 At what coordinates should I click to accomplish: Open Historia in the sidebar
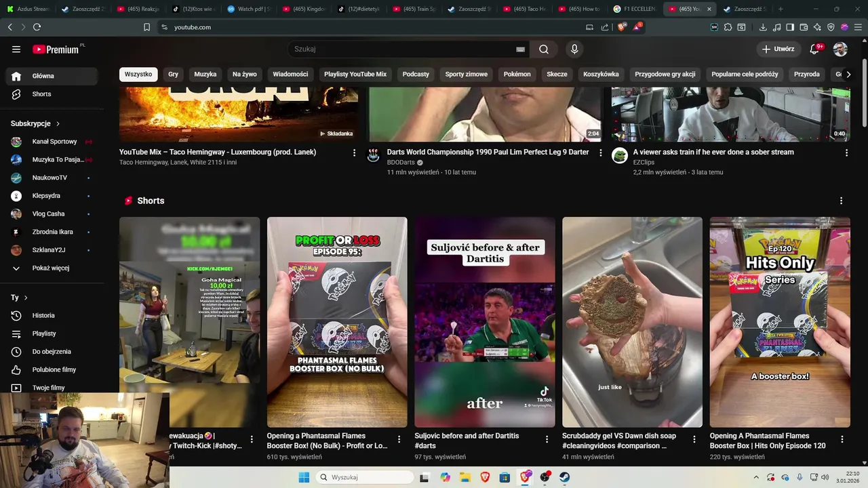(x=52, y=315)
